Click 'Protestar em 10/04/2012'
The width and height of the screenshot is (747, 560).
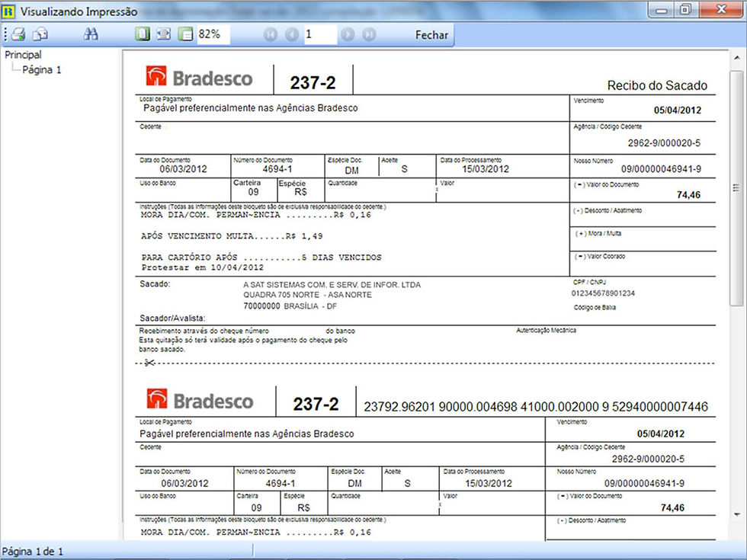click(x=203, y=267)
